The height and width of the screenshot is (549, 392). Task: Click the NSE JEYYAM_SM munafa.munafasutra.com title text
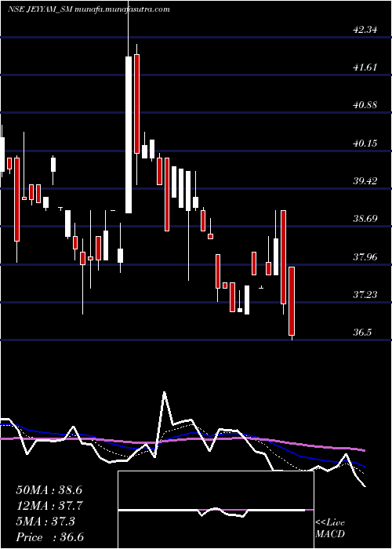click(89, 9)
